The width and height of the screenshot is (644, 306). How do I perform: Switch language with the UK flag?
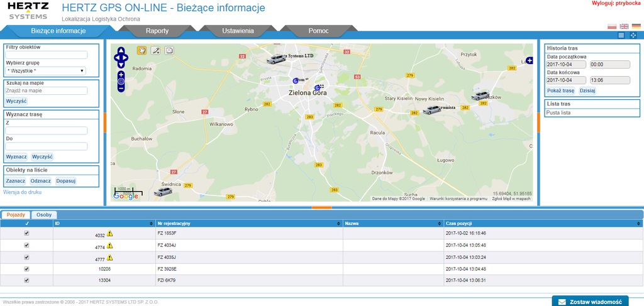tap(625, 26)
